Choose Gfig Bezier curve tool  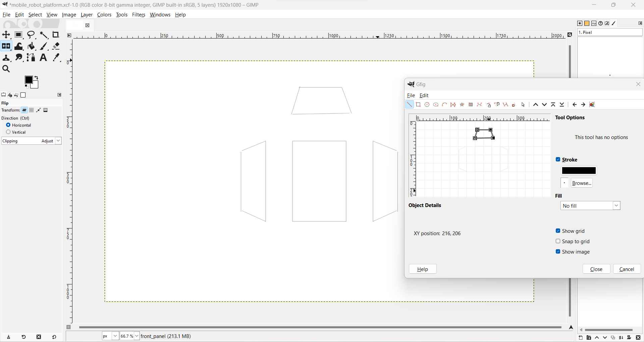pyautogui.click(x=479, y=105)
